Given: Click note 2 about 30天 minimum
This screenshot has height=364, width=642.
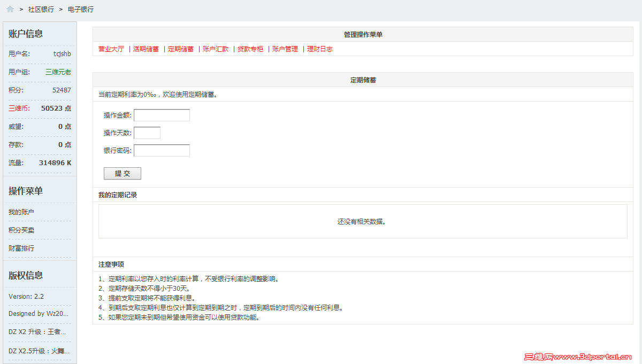Looking at the screenshot, I should coord(144,289).
